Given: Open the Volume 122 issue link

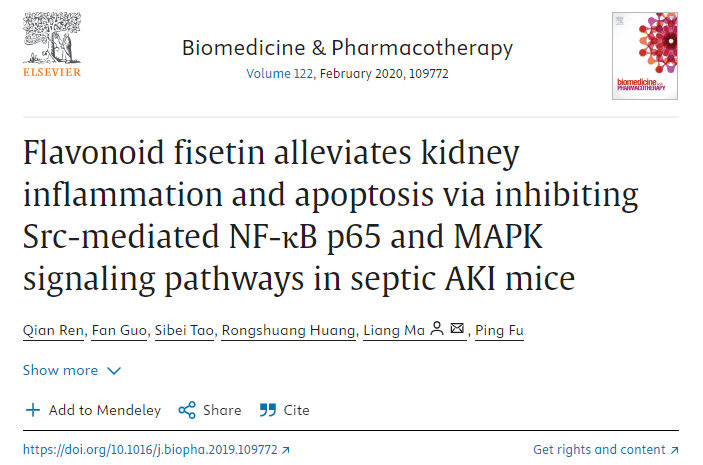Looking at the screenshot, I should pos(280,74).
